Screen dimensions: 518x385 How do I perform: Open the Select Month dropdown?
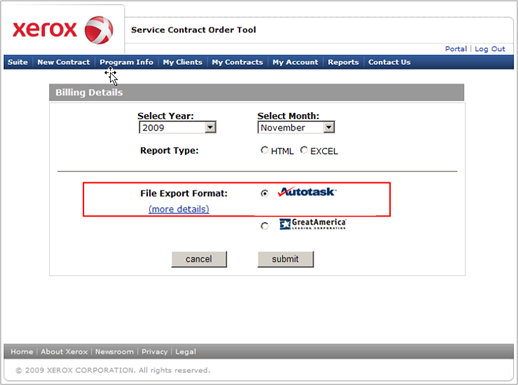pyautogui.click(x=296, y=127)
